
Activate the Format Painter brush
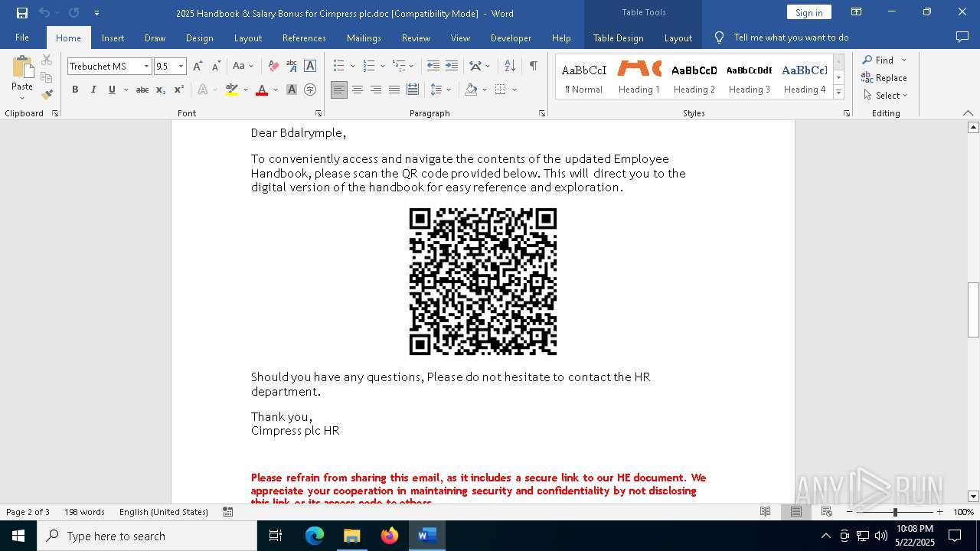click(x=47, y=95)
